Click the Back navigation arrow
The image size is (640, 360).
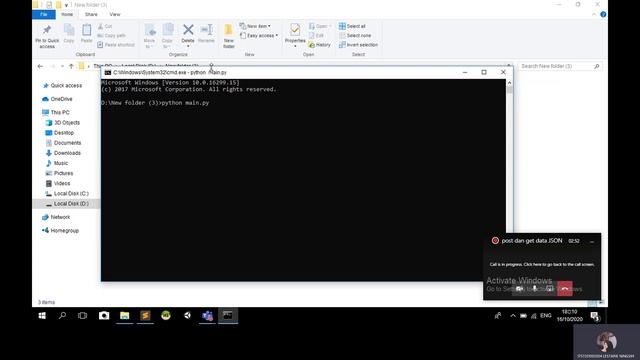point(40,66)
